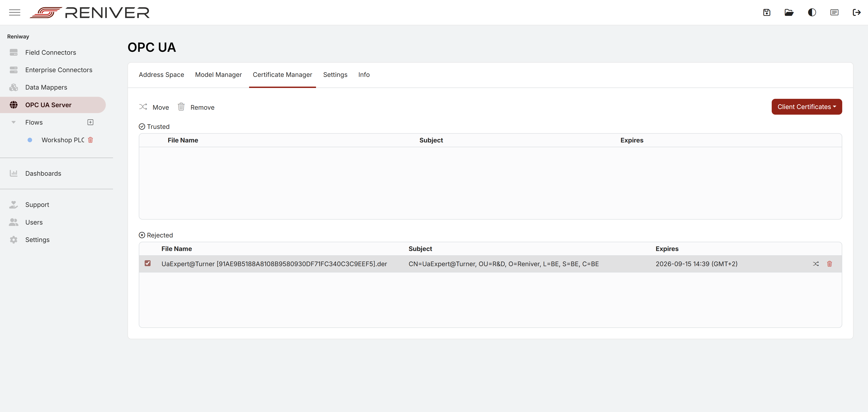This screenshot has height=412, width=868.
Task: Save the current configuration
Action: click(x=767, y=12)
